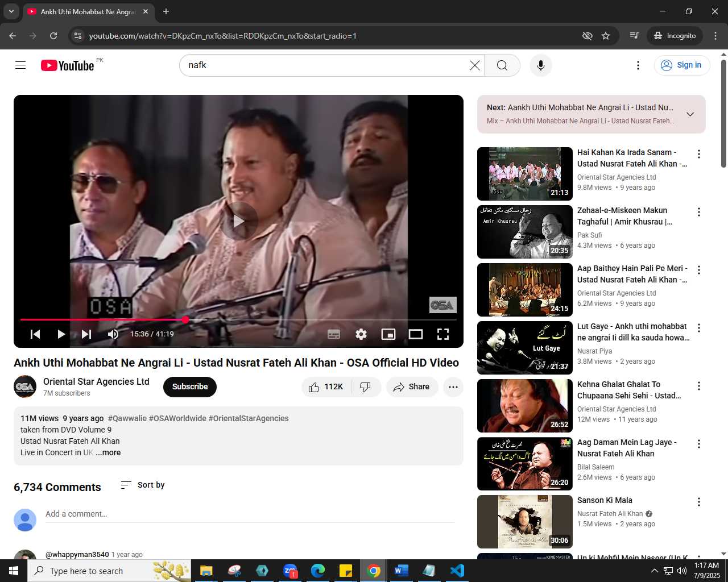
Task: Open Microsoft Word from taskbar
Action: [401, 571]
